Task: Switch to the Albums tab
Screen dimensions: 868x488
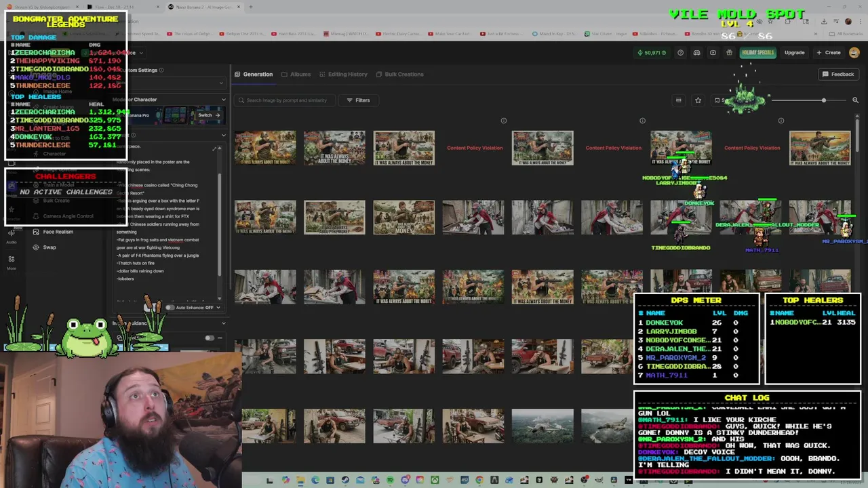Action: pyautogui.click(x=296, y=75)
